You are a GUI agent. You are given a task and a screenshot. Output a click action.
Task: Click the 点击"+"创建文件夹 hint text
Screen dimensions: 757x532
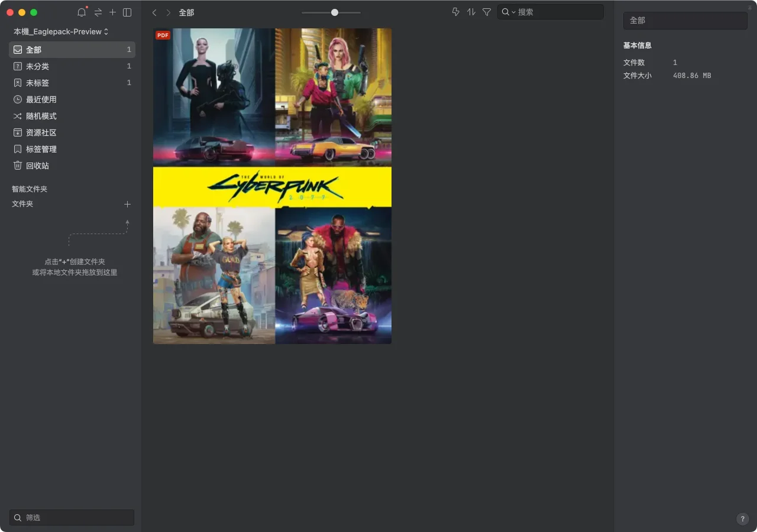tap(75, 261)
